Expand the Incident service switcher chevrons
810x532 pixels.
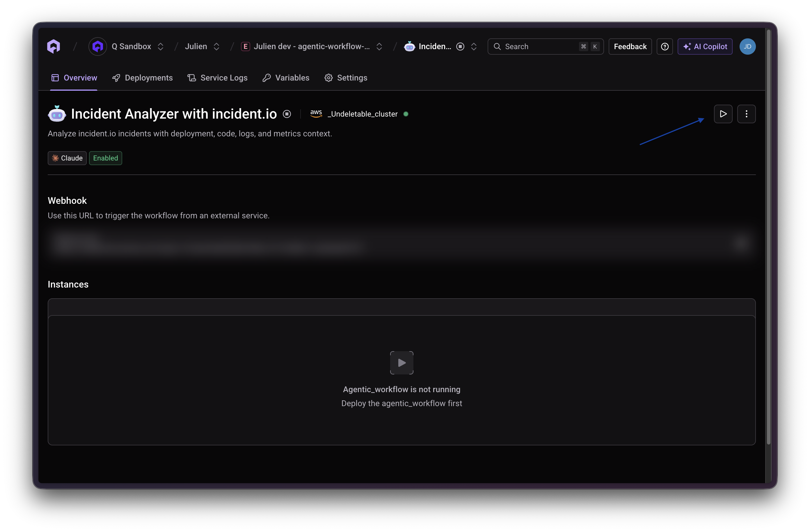pos(474,47)
